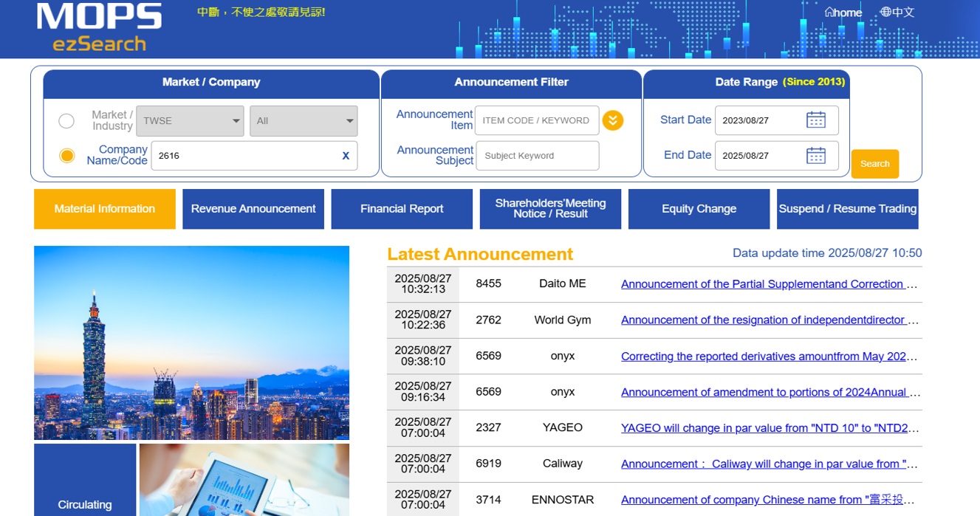
Task: Switch to Revenue Announcement tab
Action: [x=253, y=209]
